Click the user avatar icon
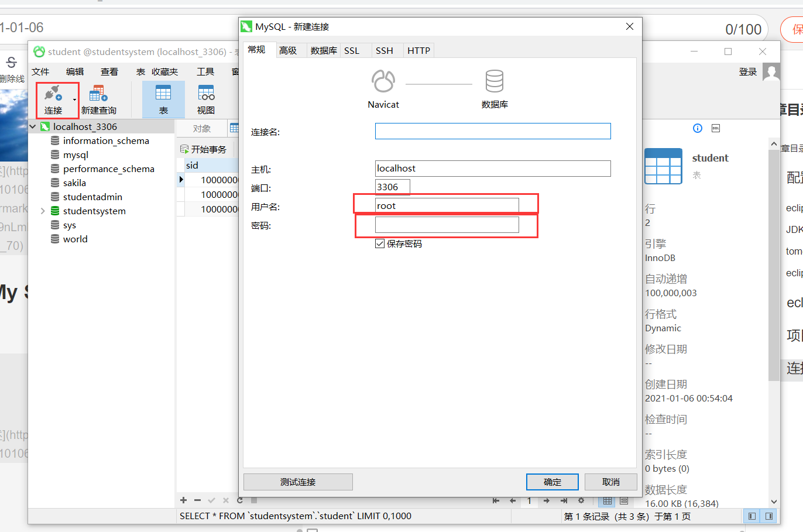Viewport: 803px width, 532px height. [771, 72]
